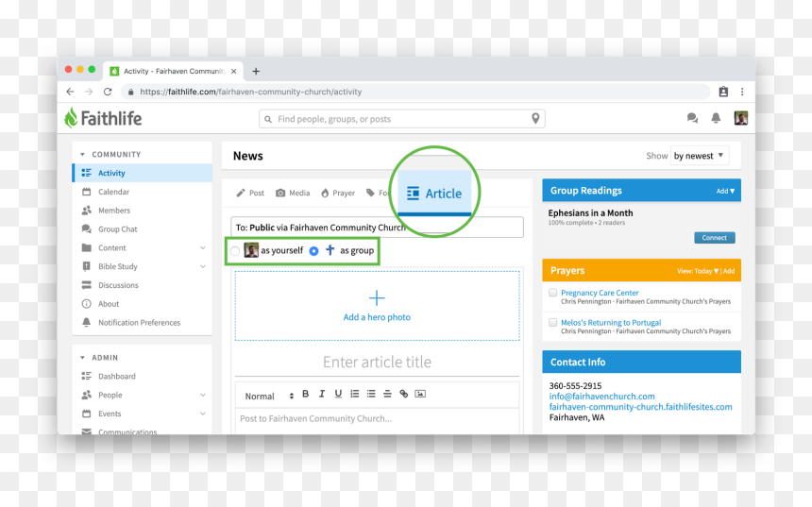Viewport: 812px width, 507px height.
Task: Switch to the Prayer tab
Action: (338, 194)
